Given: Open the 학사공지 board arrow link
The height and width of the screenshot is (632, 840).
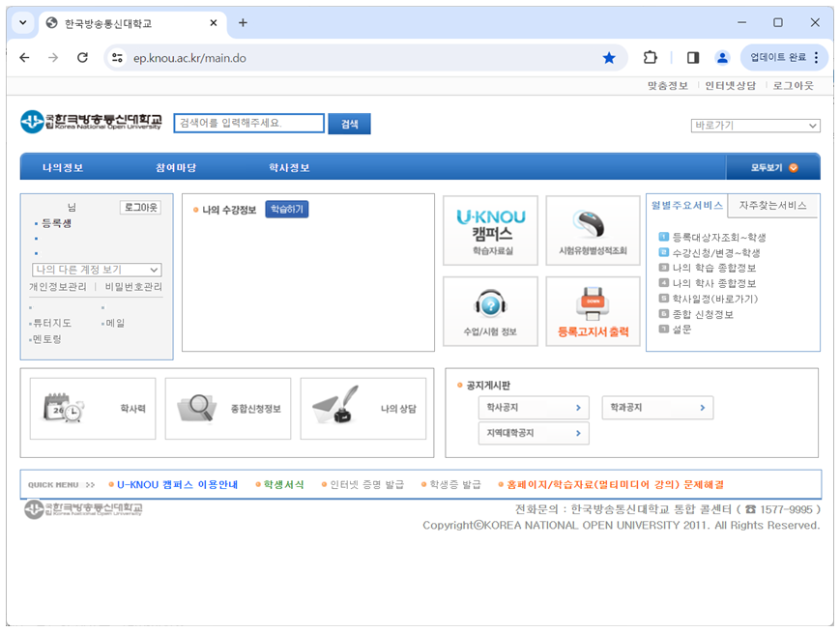Looking at the screenshot, I should (534, 408).
